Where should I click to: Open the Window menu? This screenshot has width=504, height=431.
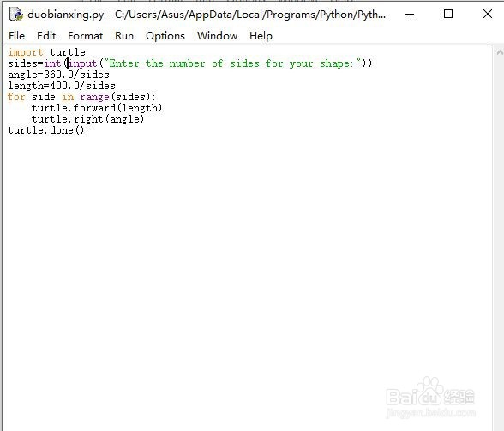pos(218,36)
